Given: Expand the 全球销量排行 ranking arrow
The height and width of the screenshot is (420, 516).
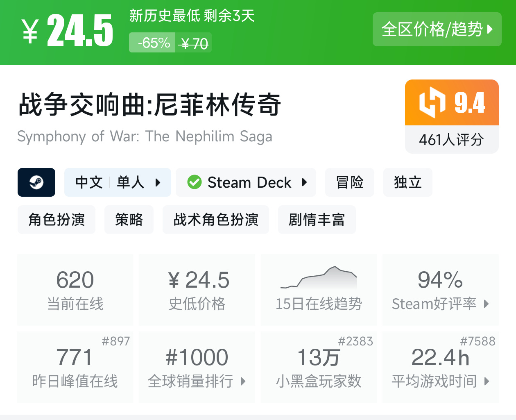Looking at the screenshot, I should (x=243, y=381).
